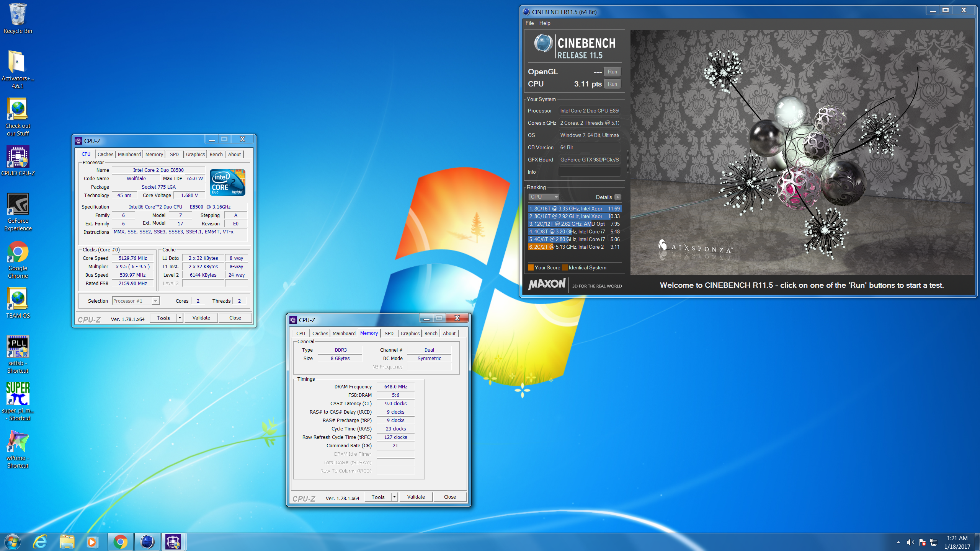980x551 pixels.
Task: Expand Tools dropdown arrow in CPU-Z Memory window
Action: point(394,497)
